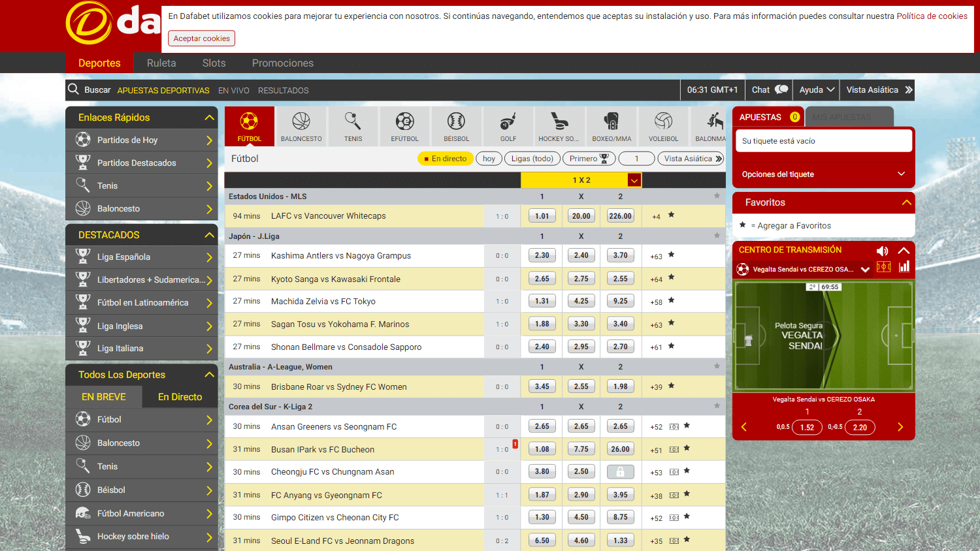Viewport: 980px width, 551px height.
Task: Open +63 more markets for Kashima Antlers match
Action: tap(656, 257)
